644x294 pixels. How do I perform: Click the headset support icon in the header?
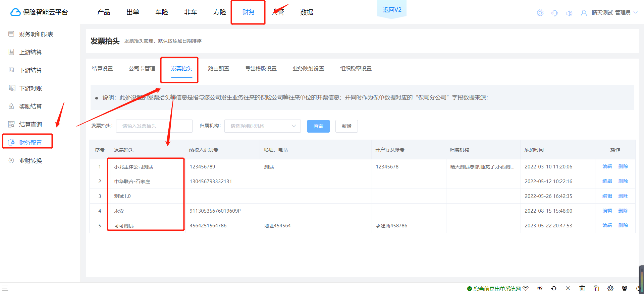(x=555, y=13)
